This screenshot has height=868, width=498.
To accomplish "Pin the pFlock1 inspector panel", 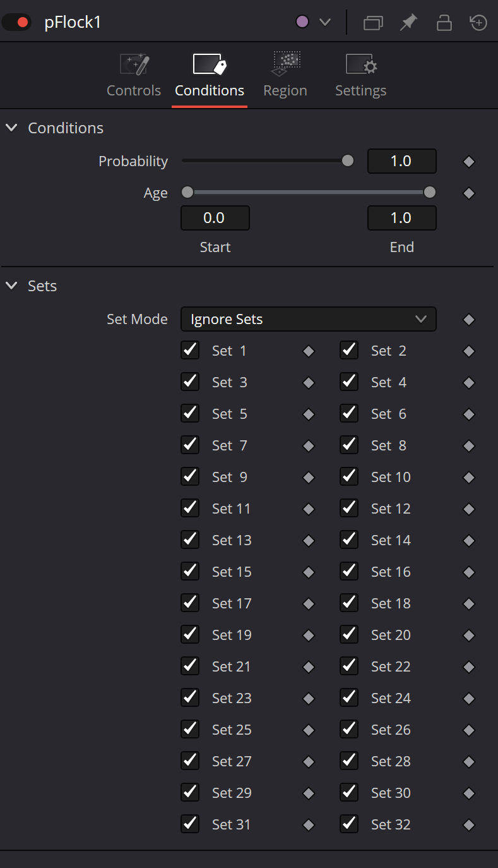I will coord(408,23).
